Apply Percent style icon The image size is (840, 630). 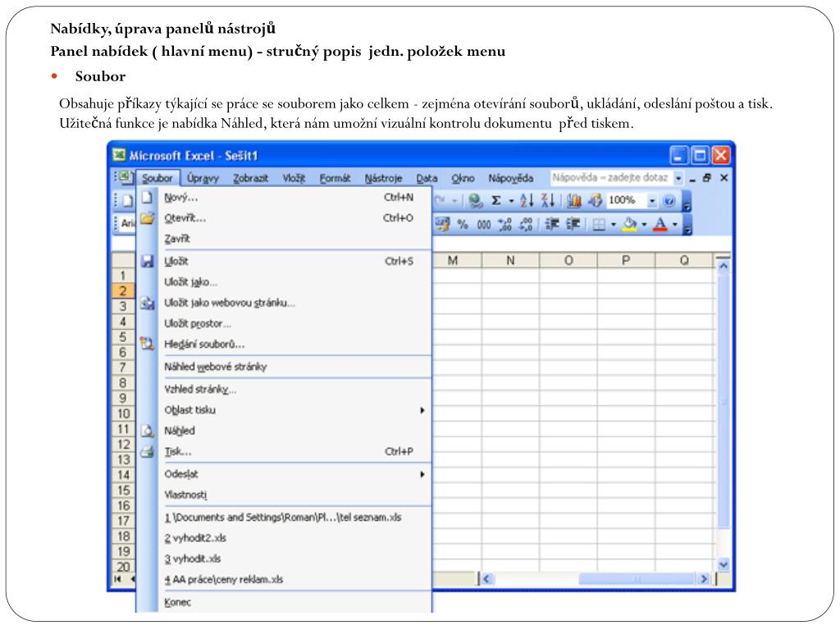coord(463,225)
